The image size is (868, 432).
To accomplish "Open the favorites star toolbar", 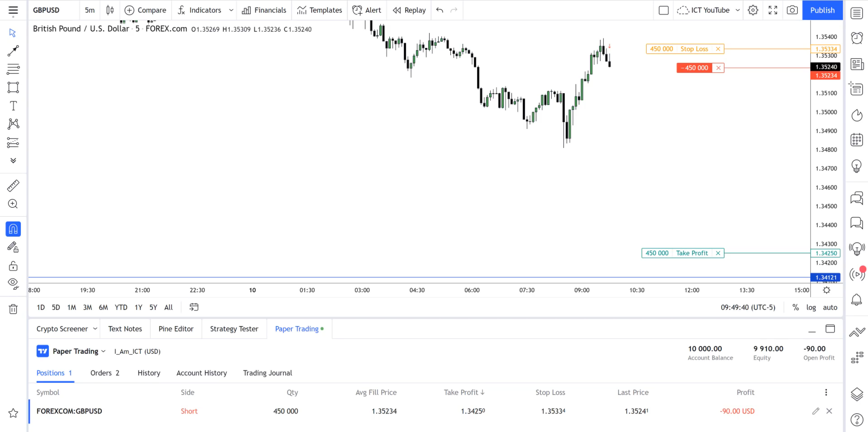I will 13,413.
